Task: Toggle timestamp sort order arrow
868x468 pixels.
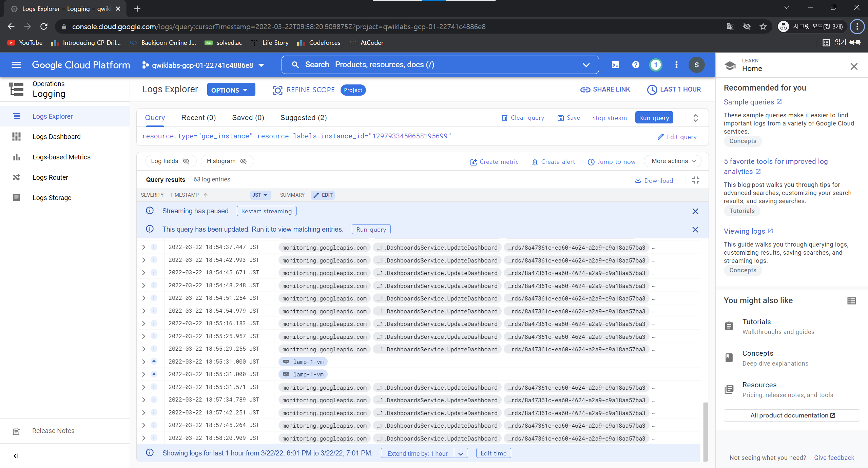Action: (x=206, y=195)
